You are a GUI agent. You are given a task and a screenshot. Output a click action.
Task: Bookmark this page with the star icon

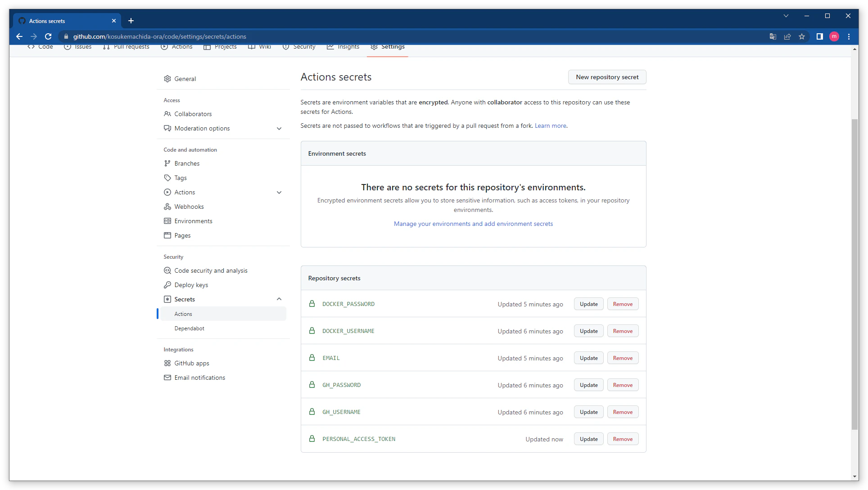pos(802,36)
